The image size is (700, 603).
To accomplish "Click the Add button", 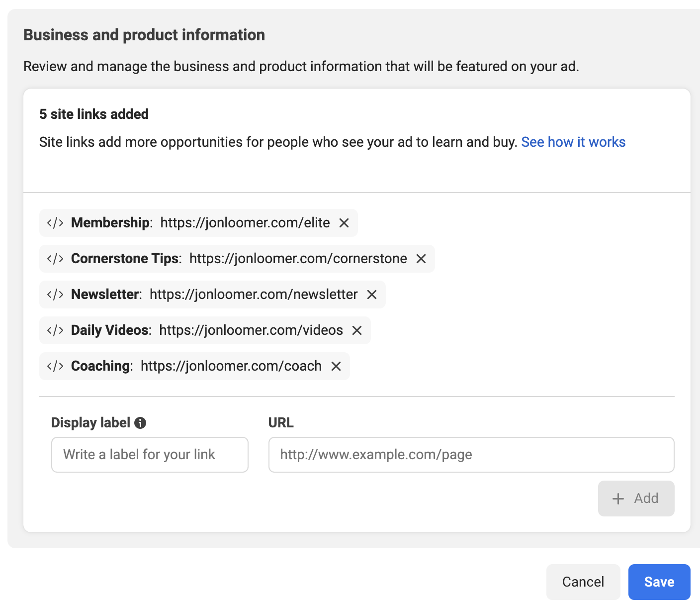I will tap(636, 499).
